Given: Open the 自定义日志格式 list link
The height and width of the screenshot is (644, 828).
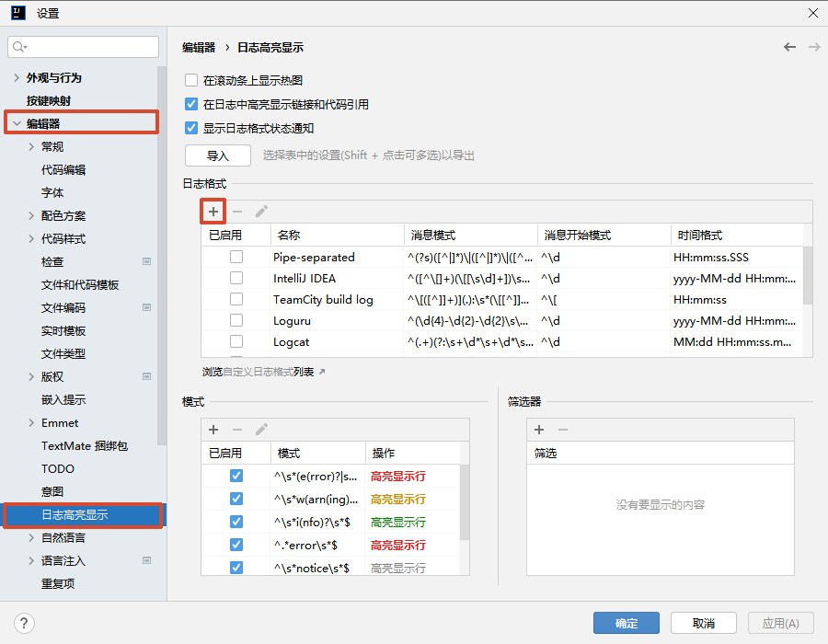Looking at the screenshot, I should point(264,373).
